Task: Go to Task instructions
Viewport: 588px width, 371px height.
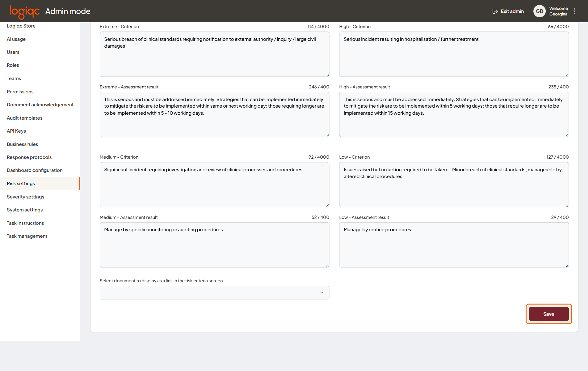Action: click(x=25, y=223)
